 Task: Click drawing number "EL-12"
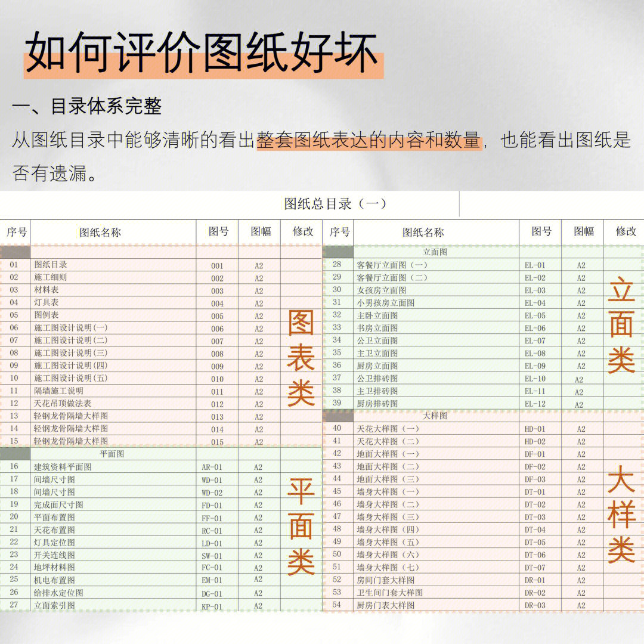pos(535,404)
